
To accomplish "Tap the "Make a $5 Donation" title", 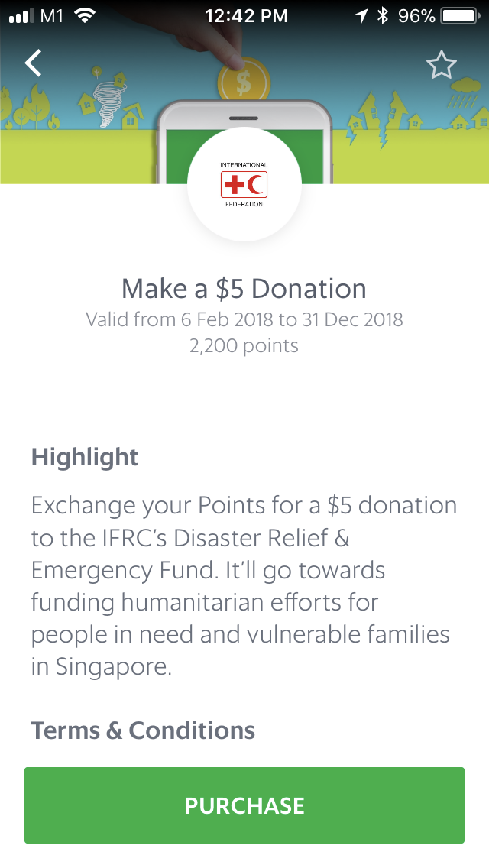I will 244,289.
